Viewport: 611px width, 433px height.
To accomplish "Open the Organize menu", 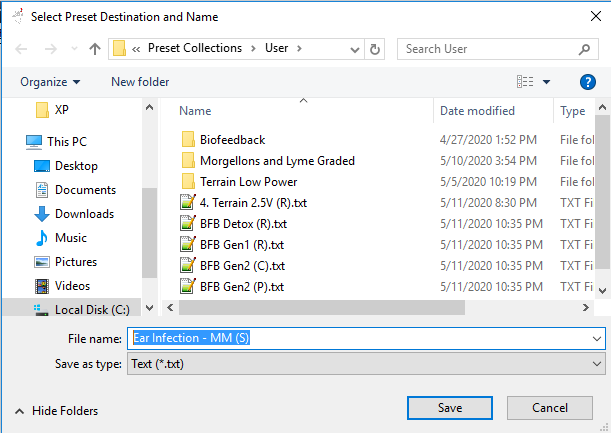I will pos(50,82).
